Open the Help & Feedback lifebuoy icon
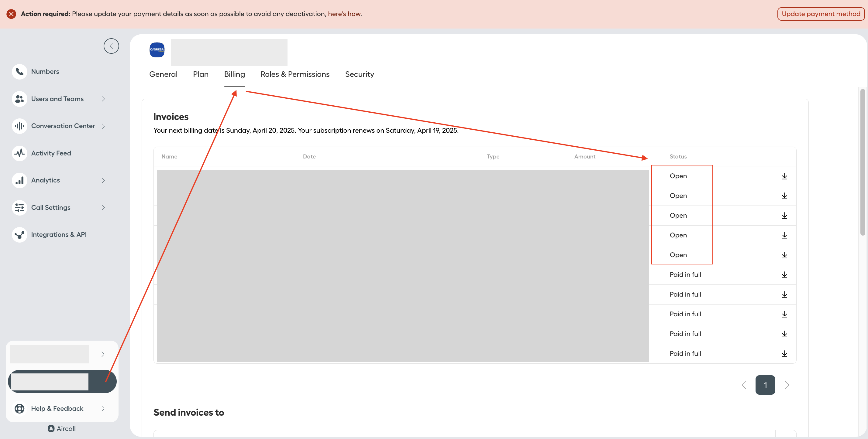868x439 pixels. (x=19, y=409)
